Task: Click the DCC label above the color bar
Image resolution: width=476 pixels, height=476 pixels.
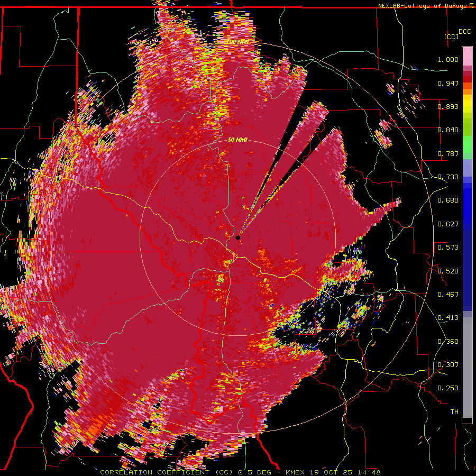Action: (x=464, y=32)
